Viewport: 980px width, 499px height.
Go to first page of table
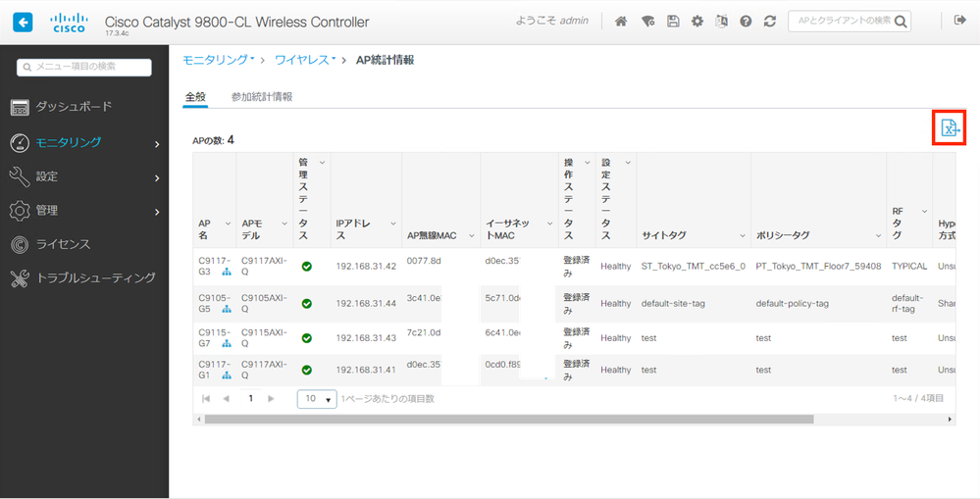click(206, 398)
